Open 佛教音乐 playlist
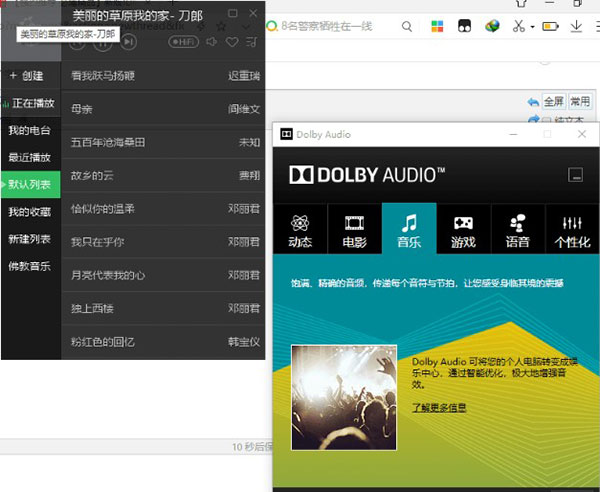This screenshot has height=492, width=600. click(x=29, y=266)
